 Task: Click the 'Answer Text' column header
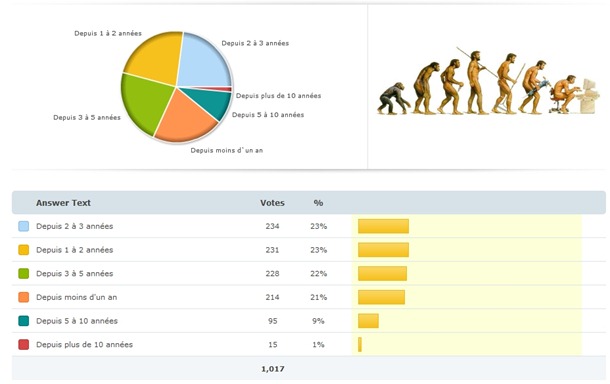coord(63,203)
